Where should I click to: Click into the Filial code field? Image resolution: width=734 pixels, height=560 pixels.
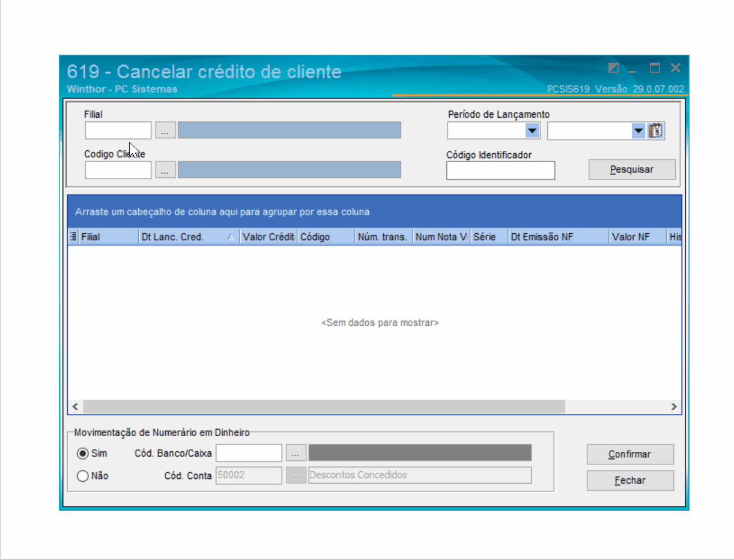point(118,130)
